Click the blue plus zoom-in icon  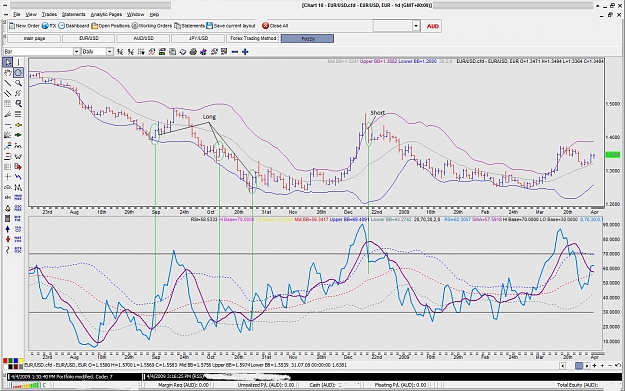[245, 52]
